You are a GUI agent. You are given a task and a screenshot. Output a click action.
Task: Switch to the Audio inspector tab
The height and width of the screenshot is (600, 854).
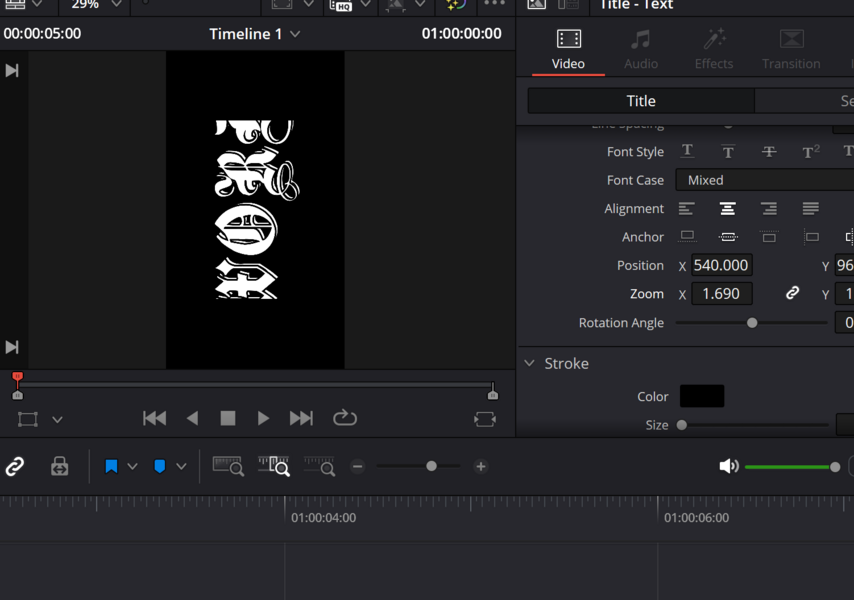pyautogui.click(x=641, y=49)
